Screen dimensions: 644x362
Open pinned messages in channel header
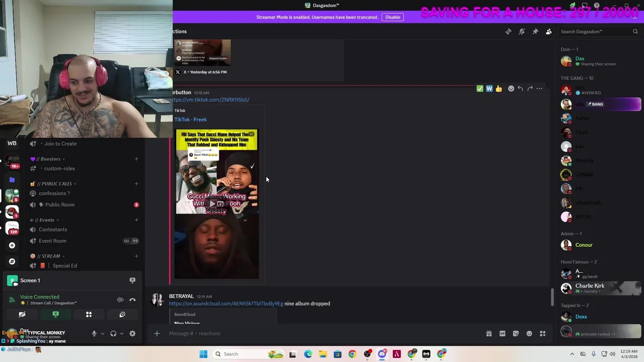(x=535, y=31)
